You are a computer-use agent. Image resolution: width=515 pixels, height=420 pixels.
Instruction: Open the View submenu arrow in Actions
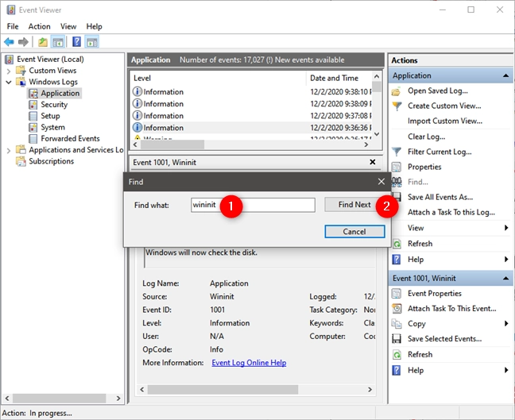tap(506, 228)
